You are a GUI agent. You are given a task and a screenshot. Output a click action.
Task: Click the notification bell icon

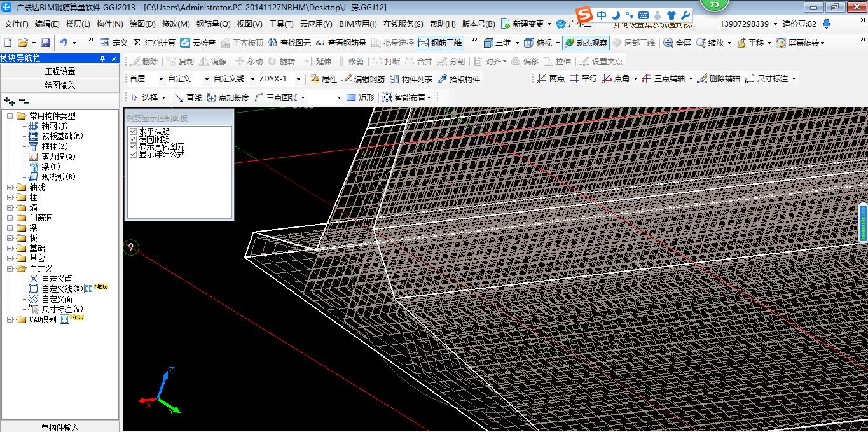[x=826, y=24]
